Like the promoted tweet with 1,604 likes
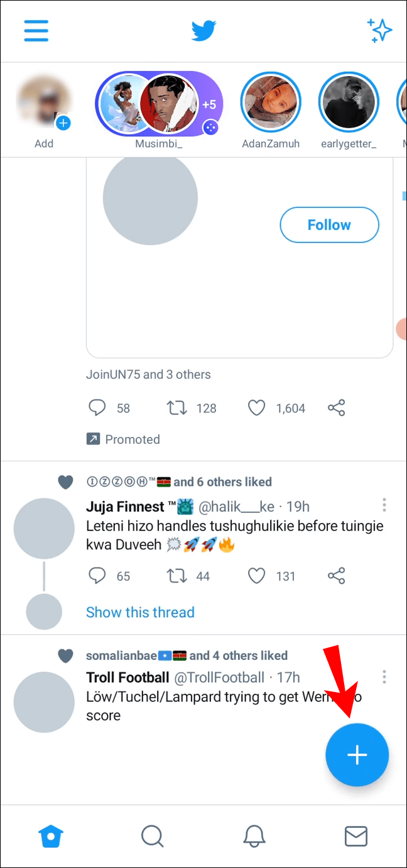The width and height of the screenshot is (407, 868). tap(256, 409)
